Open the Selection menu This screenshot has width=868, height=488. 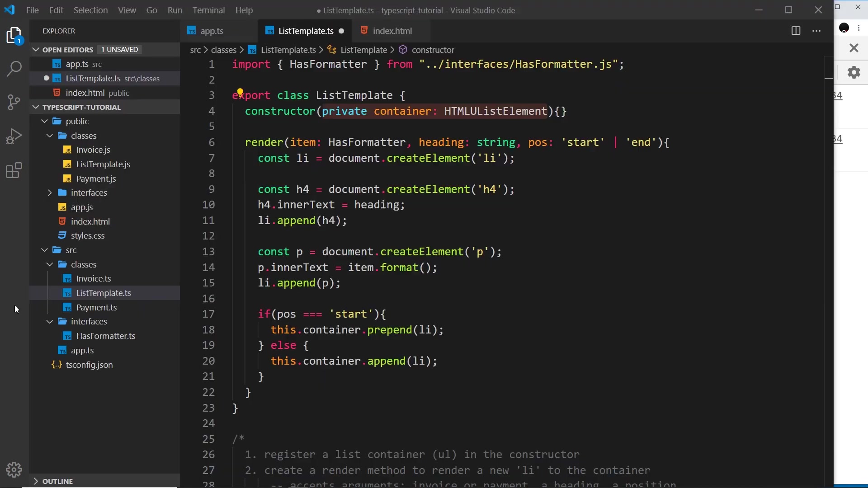click(x=90, y=10)
